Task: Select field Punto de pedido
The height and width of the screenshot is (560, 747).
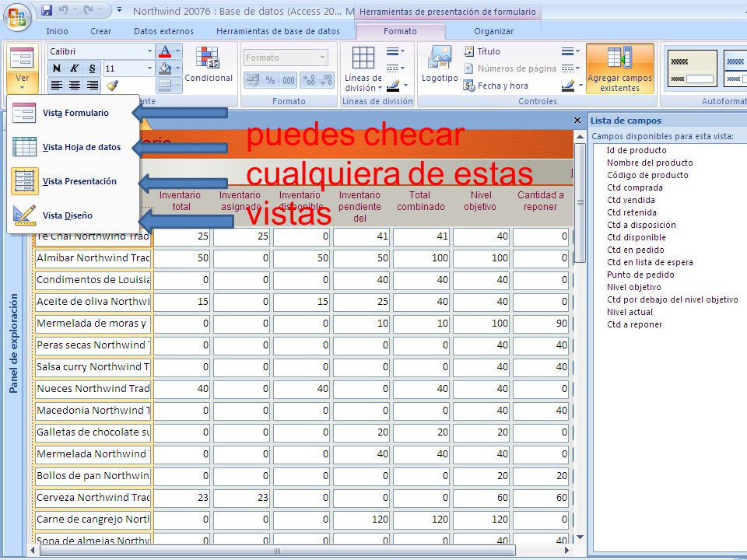Action: point(640,275)
